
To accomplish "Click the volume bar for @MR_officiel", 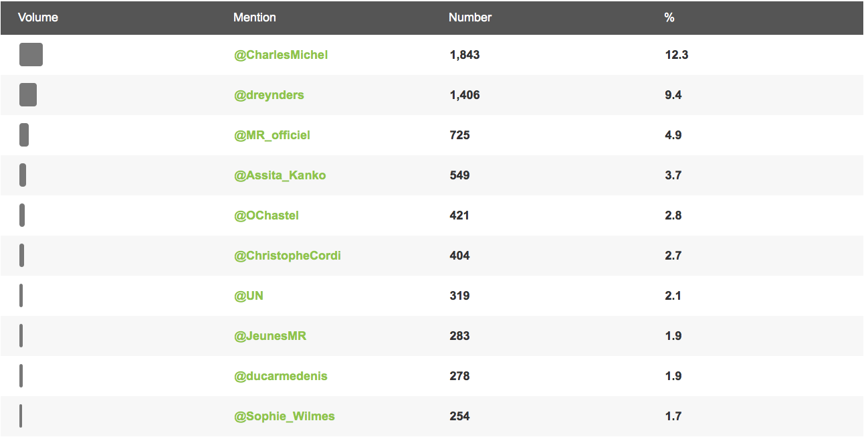I will (x=24, y=135).
